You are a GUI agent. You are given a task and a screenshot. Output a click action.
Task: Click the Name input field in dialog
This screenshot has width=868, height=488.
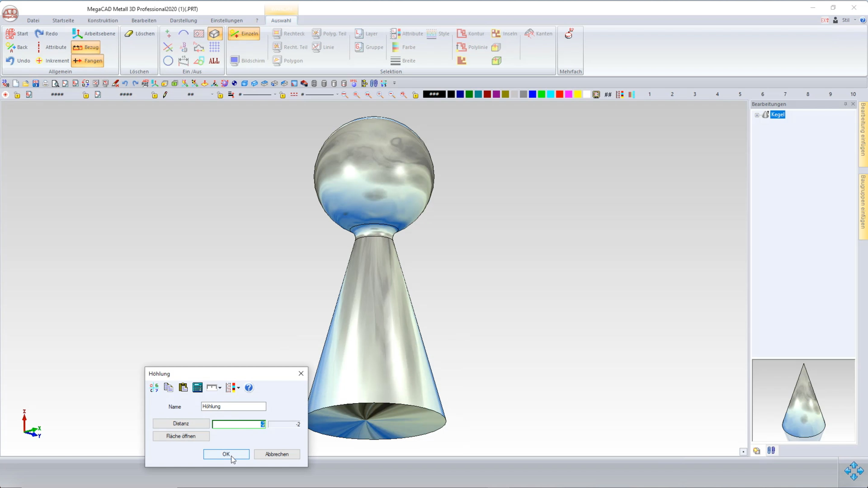[x=233, y=406]
